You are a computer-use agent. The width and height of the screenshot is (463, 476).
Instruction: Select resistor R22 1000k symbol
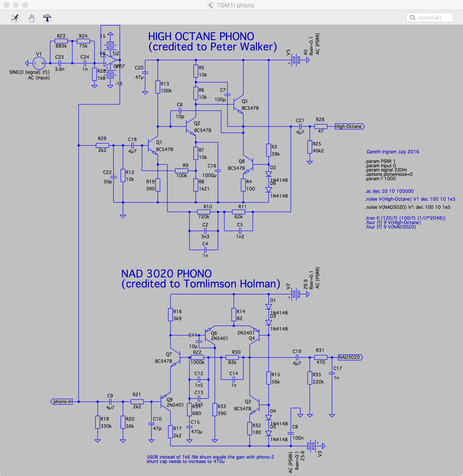tap(197, 357)
